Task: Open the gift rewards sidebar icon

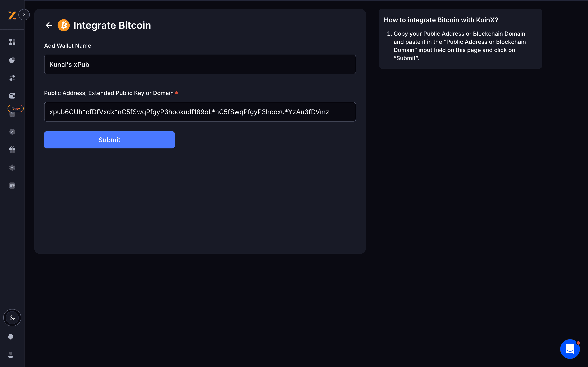Action: [12, 150]
